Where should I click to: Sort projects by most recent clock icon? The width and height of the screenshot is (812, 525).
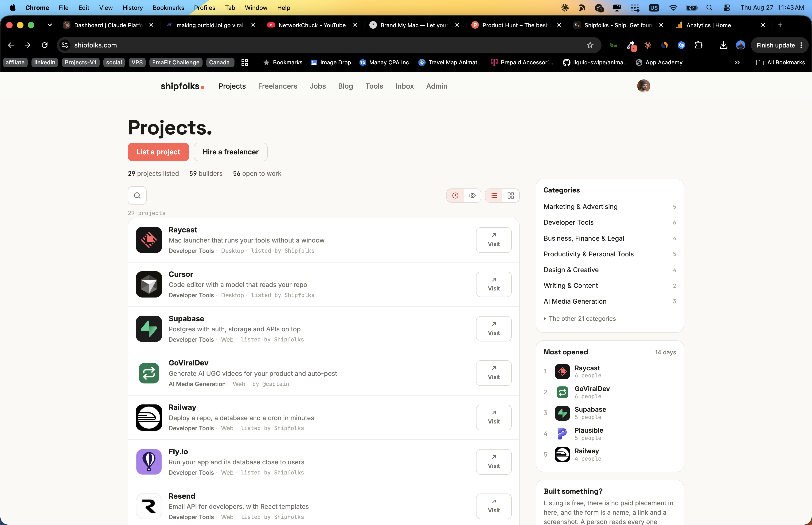click(x=455, y=195)
